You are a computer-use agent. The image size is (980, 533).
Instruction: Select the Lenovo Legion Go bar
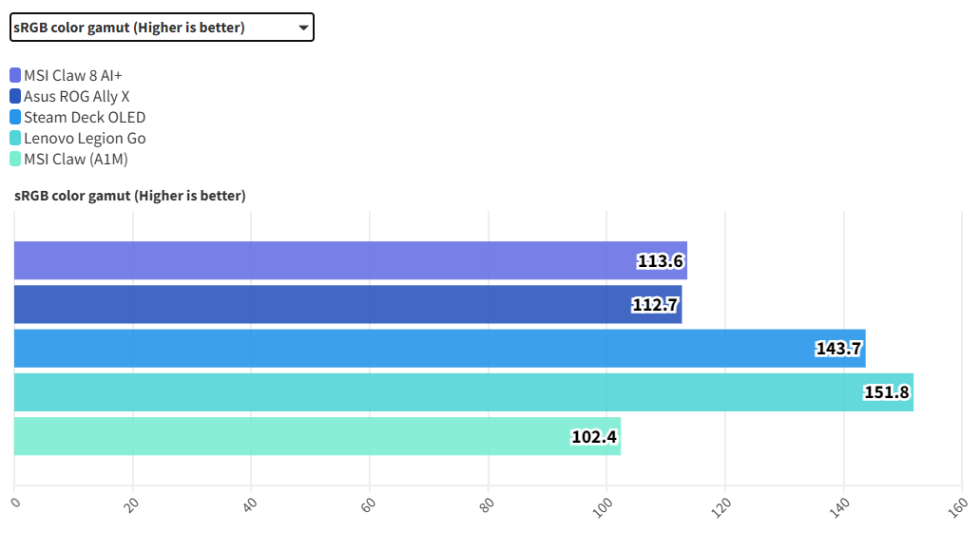click(428, 392)
